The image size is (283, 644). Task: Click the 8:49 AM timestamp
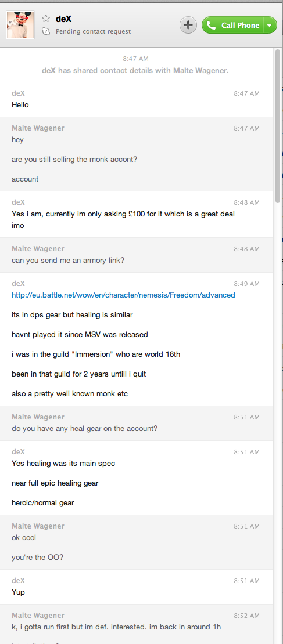[247, 284]
